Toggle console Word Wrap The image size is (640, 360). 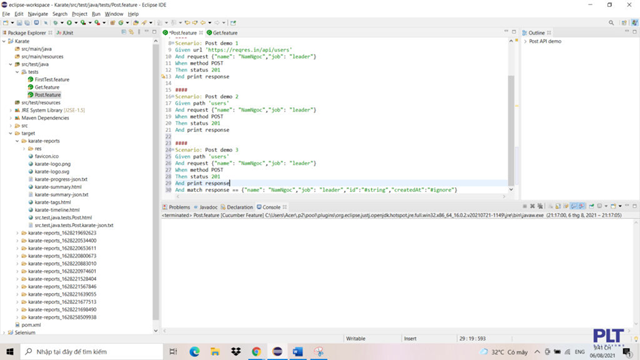[566, 207]
